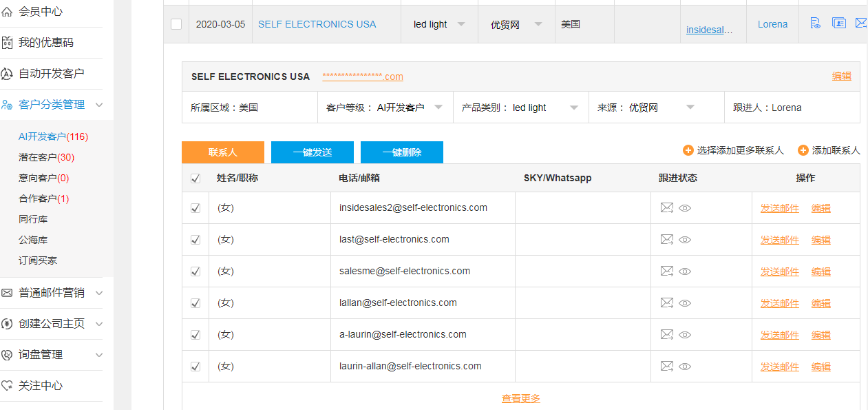Click the 我的优惠码 coupon icon
The width and height of the screenshot is (868, 410).
[6, 43]
